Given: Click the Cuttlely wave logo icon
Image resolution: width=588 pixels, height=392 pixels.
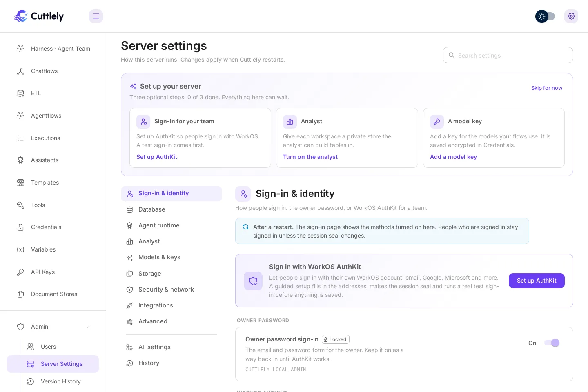Looking at the screenshot, I should [x=21, y=16].
